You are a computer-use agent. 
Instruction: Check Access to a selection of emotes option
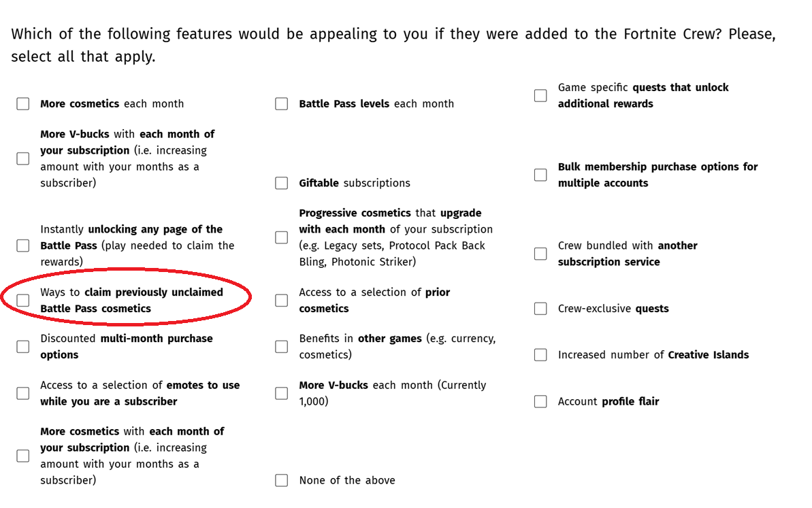(22, 393)
